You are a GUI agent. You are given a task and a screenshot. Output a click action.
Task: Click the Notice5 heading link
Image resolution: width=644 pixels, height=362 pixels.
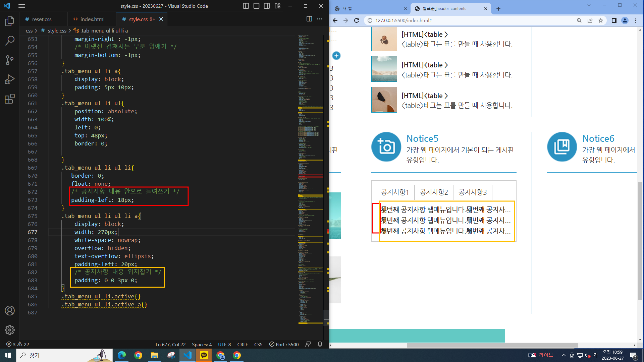pos(422,138)
